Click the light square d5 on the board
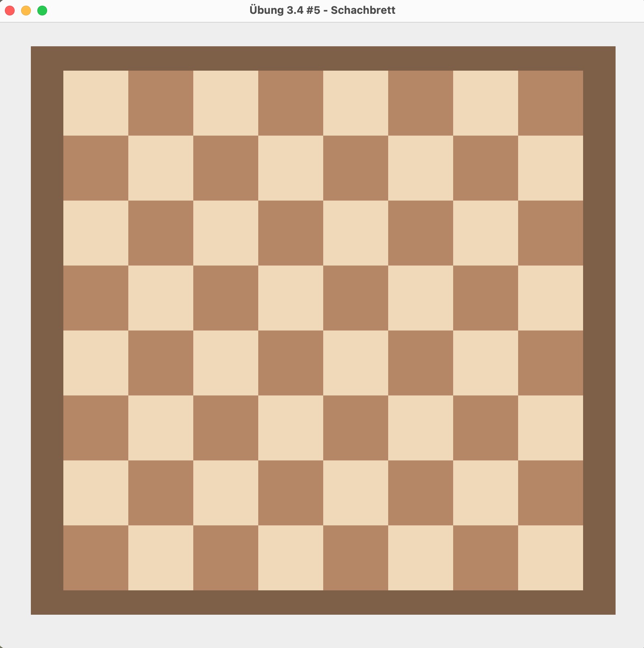Image resolution: width=644 pixels, height=648 pixels. (x=291, y=298)
